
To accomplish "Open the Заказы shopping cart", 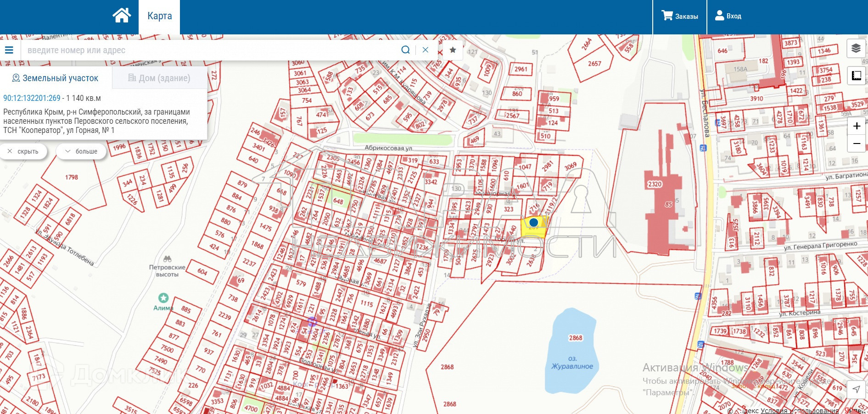I will [680, 16].
